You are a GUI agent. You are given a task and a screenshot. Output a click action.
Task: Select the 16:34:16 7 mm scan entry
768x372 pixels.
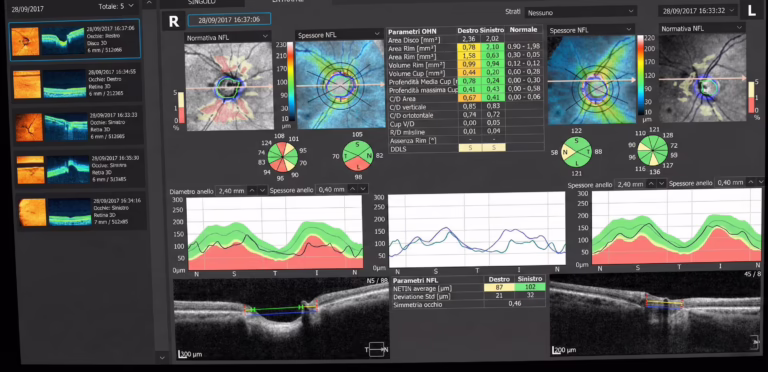click(81, 211)
